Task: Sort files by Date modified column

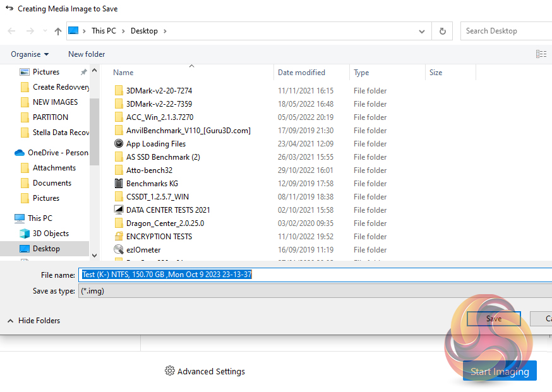Action: (x=301, y=73)
